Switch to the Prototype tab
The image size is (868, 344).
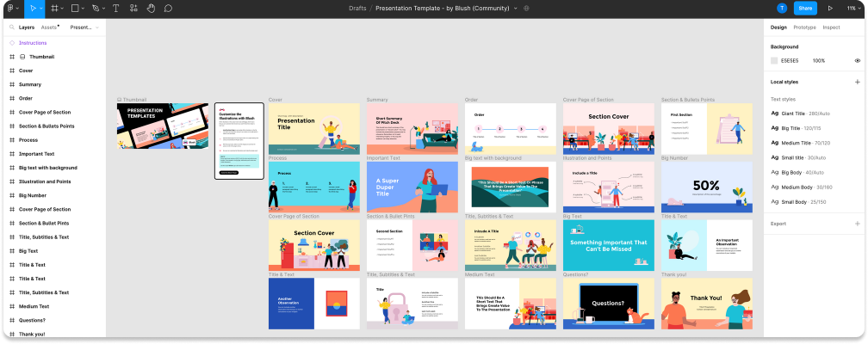pyautogui.click(x=804, y=28)
